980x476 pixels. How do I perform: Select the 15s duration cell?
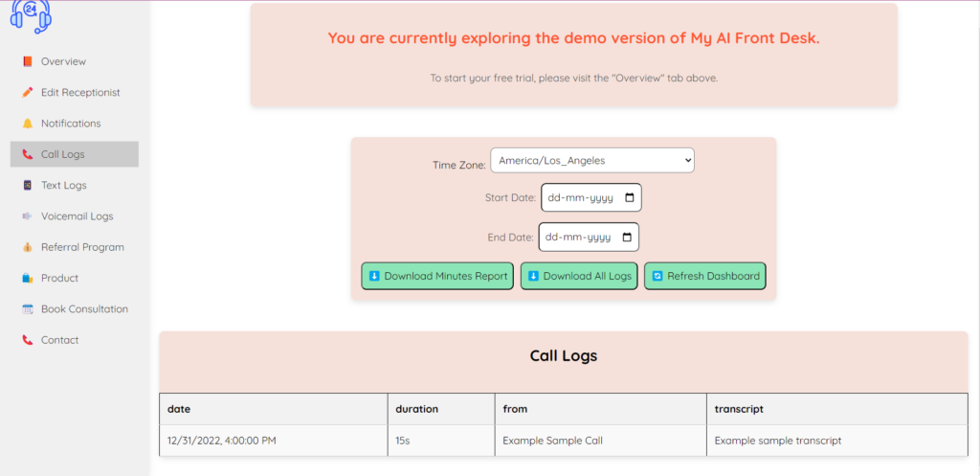point(441,441)
